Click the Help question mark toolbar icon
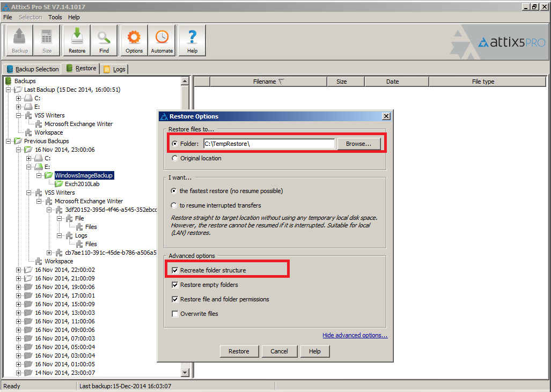The image size is (551, 392). (x=192, y=37)
